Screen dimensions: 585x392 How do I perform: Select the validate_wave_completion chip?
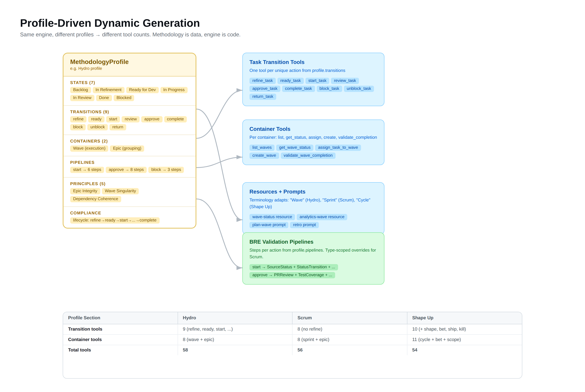pyautogui.click(x=308, y=155)
